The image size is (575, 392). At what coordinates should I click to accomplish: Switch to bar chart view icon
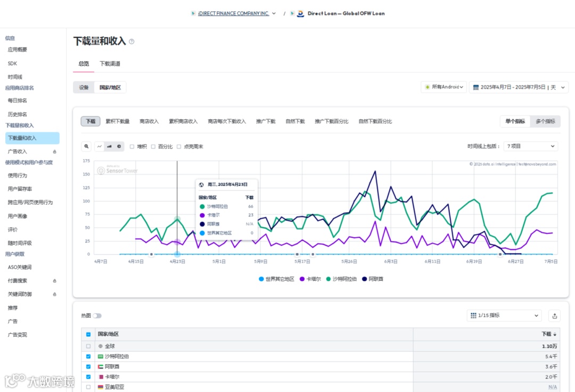[x=109, y=146]
